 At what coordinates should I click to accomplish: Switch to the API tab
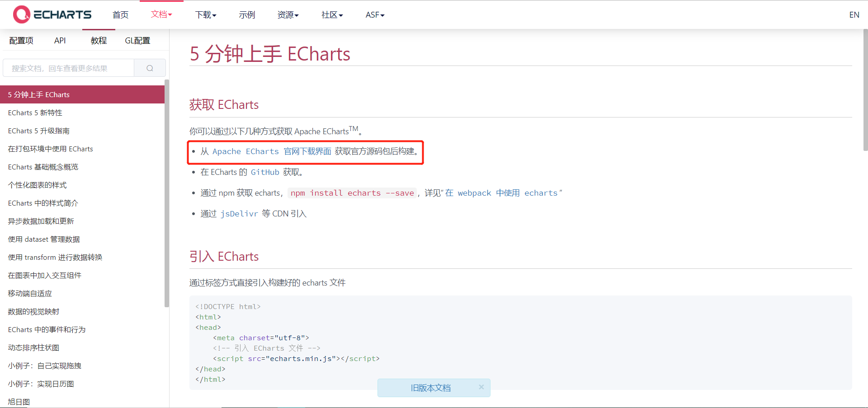(60, 40)
